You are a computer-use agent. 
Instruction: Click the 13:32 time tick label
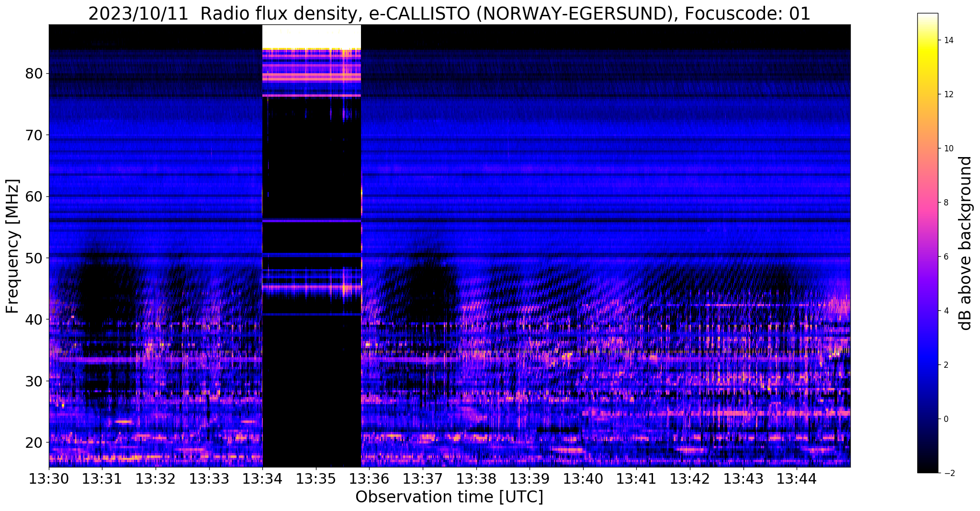(x=156, y=478)
